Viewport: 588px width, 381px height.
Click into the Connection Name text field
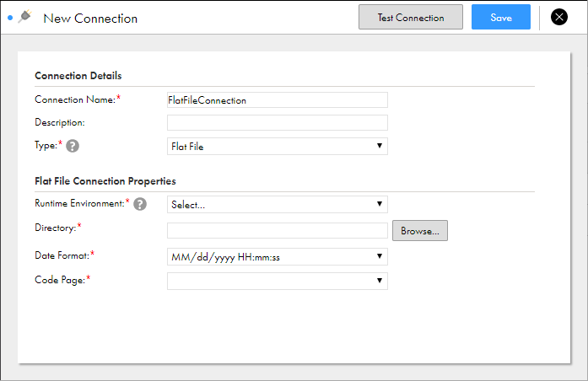pos(277,100)
